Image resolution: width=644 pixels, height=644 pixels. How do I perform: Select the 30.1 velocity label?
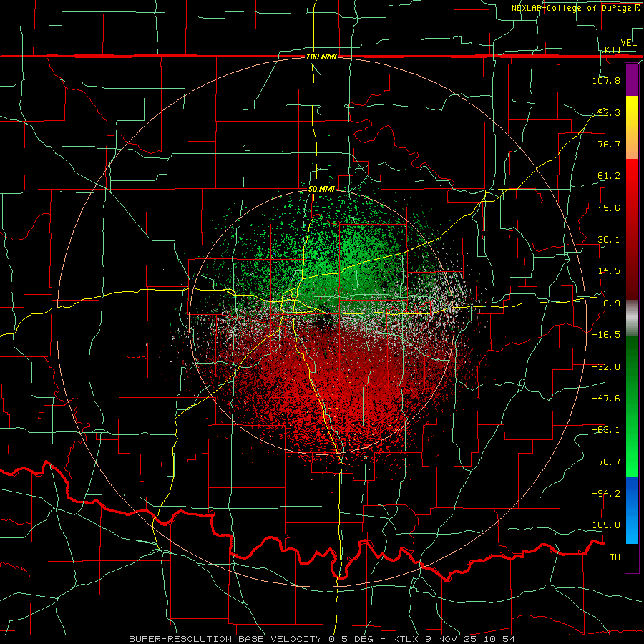pyautogui.click(x=609, y=240)
